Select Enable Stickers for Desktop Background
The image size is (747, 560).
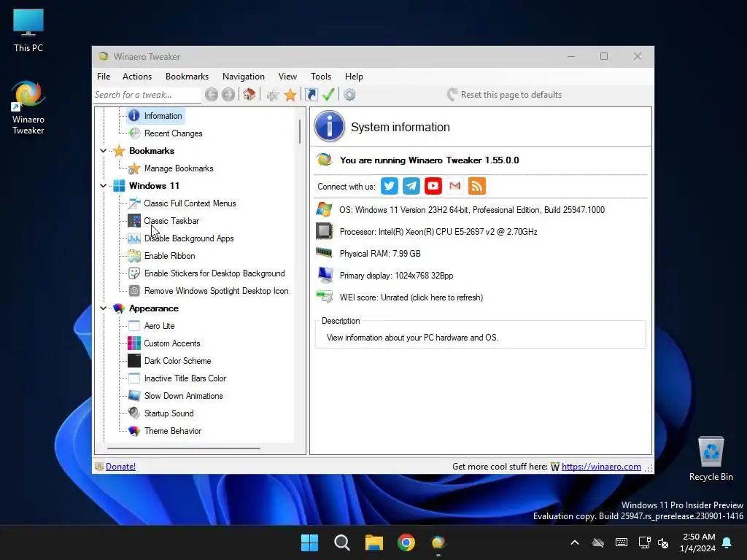(x=214, y=273)
